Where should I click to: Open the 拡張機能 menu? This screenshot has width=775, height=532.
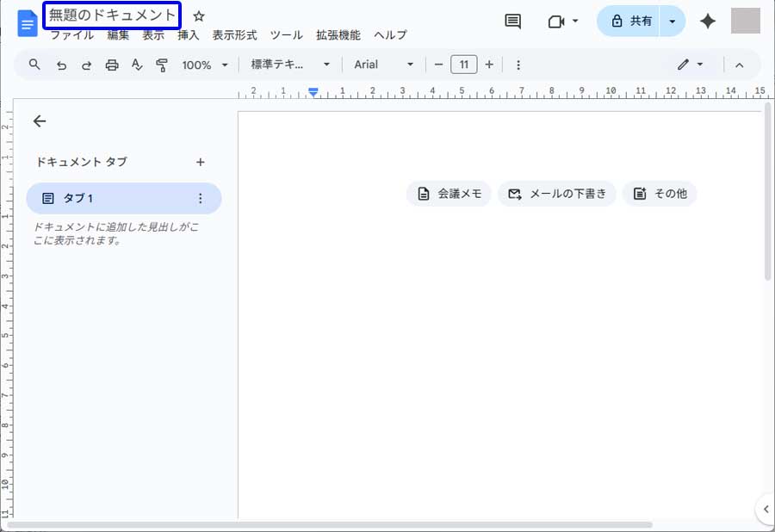point(338,35)
